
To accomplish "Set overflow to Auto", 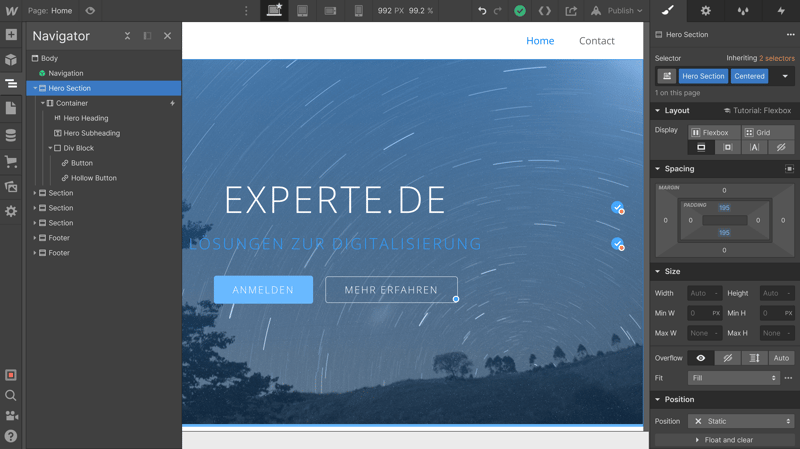I will [x=781, y=358].
